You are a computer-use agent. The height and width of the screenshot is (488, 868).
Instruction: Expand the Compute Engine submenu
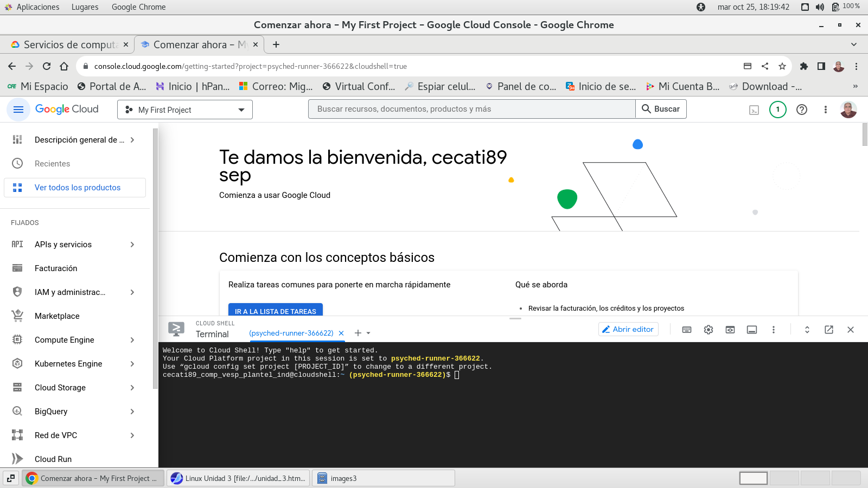[132, 340]
